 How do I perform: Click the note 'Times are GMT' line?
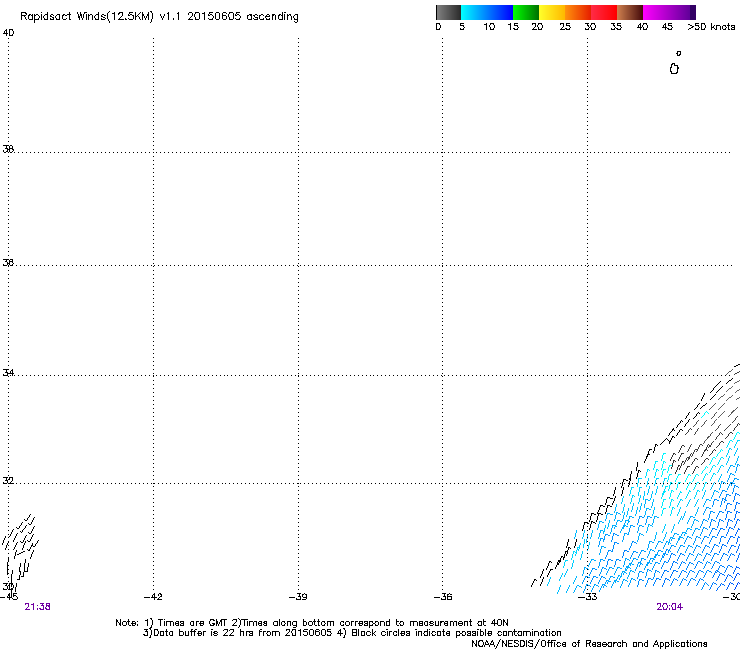click(x=311, y=623)
